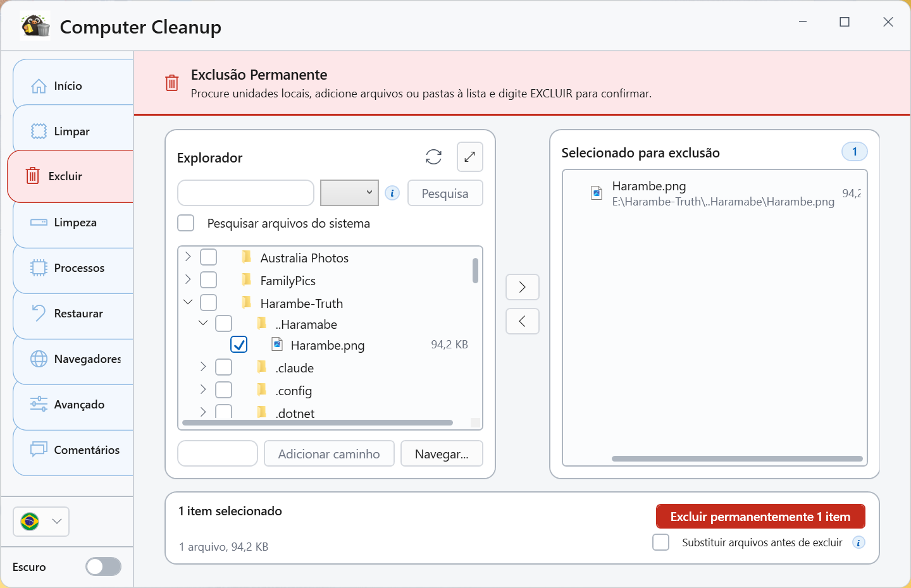Viewport: 911px width, 588px height.
Task: Refresh the Explorador file list
Action: [433, 157]
